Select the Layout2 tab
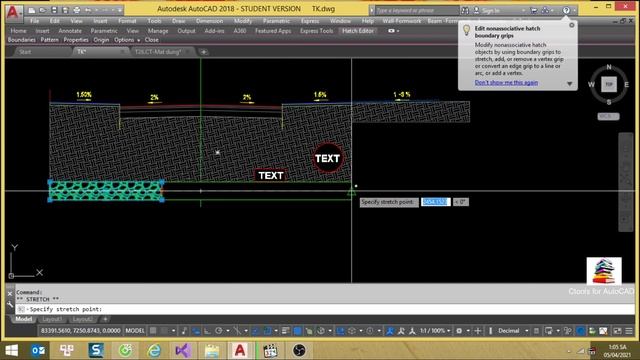Image resolution: width=640 pixels, height=360 pixels. [x=82, y=319]
